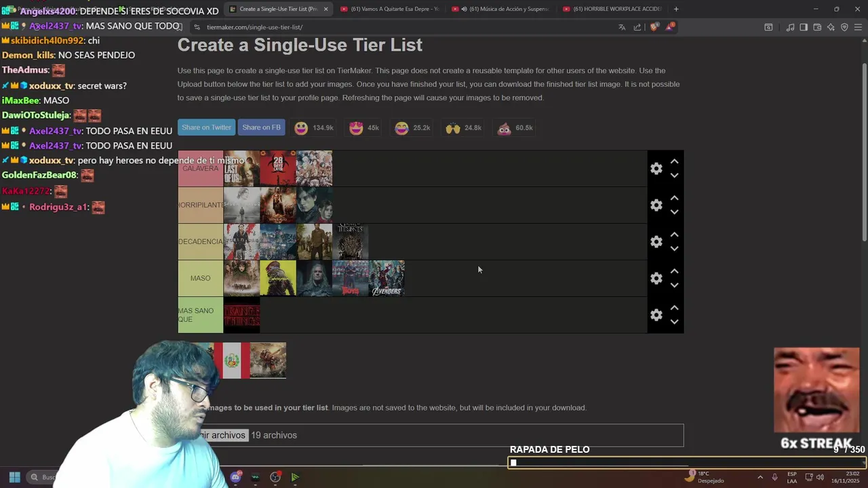Close the Single-Use Tier List tab
Image resolution: width=868 pixels, height=488 pixels.
coord(325,9)
